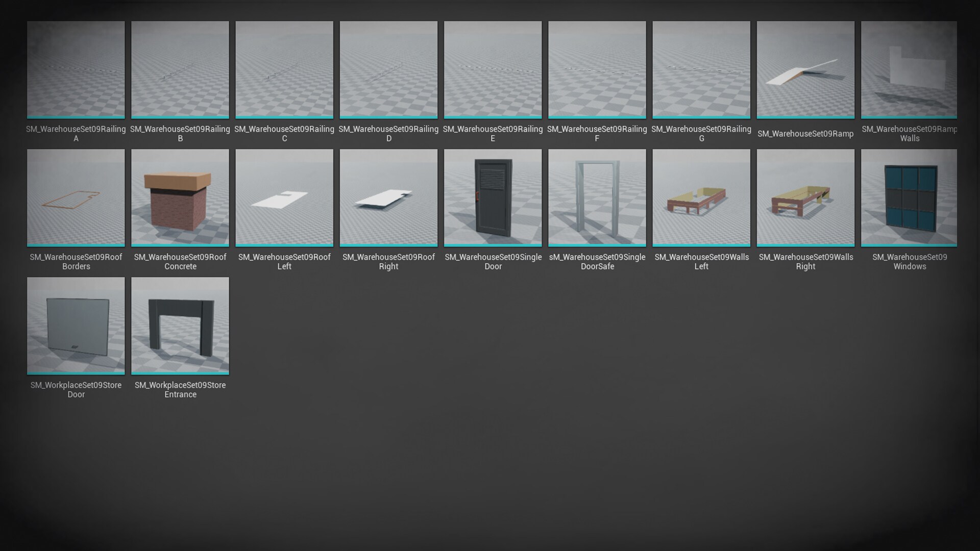980x551 pixels.
Task: Select the SM_WarehouseSet09RailingG asset
Action: point(701,70)
